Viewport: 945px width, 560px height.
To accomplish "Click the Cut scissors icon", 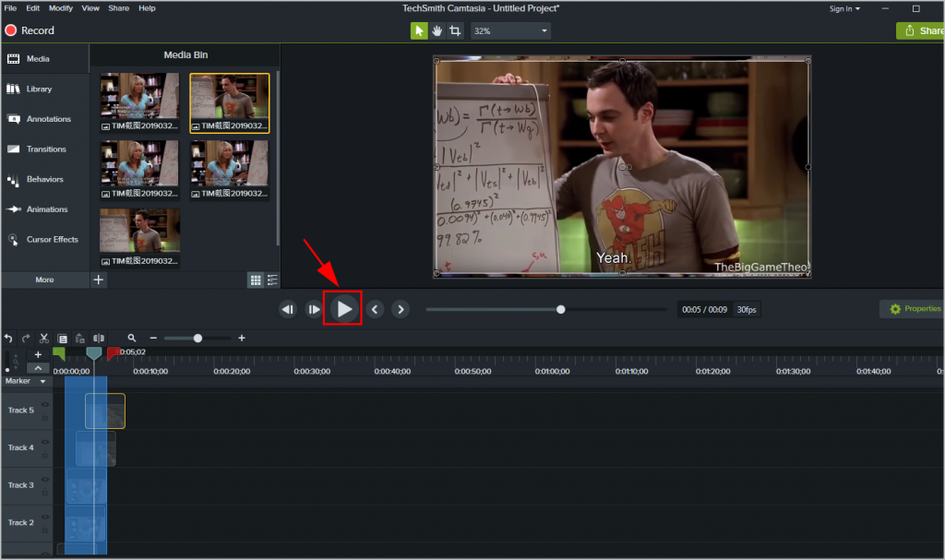I will (x=44, y=339).
